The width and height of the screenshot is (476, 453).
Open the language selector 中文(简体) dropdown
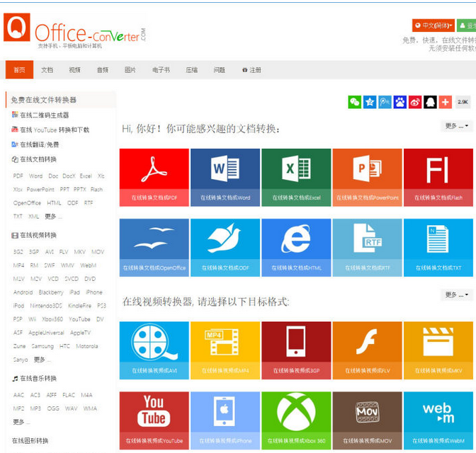pos(433,25)
